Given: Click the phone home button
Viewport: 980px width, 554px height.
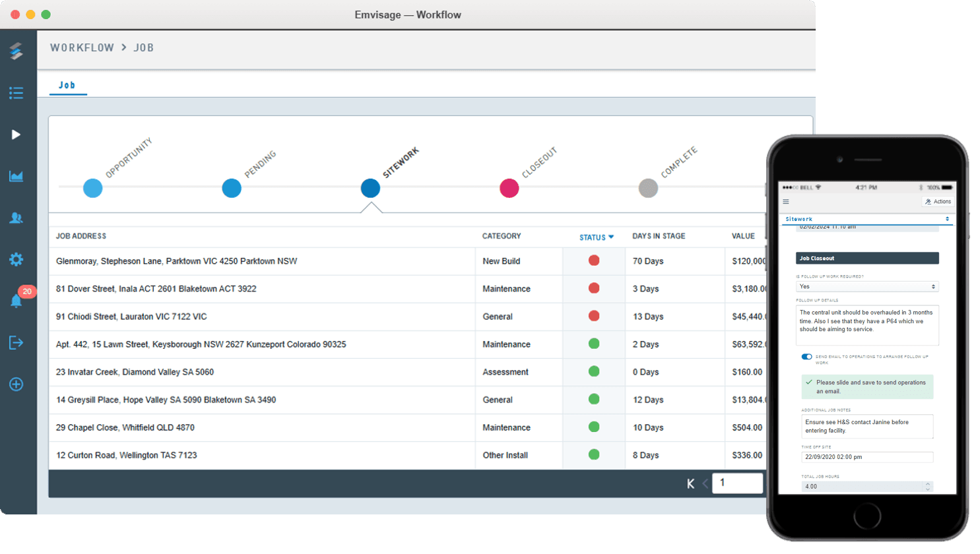Looking at the screenshot, I should tap(866, 516).
